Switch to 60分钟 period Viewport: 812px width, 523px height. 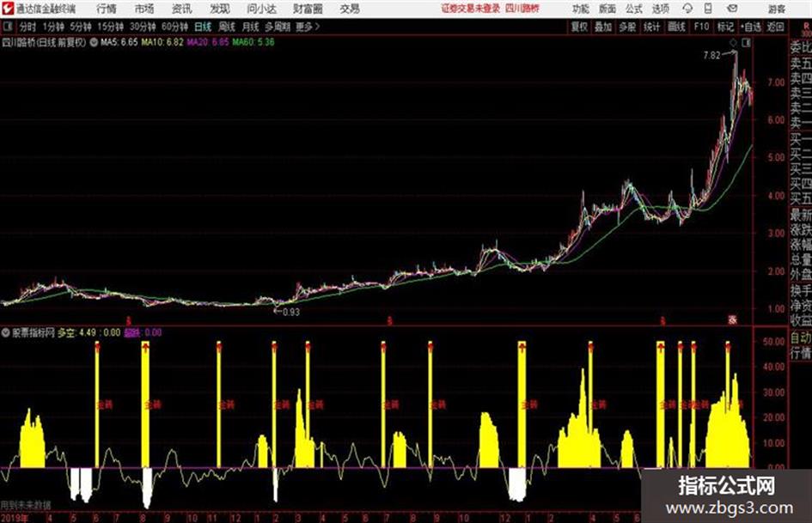pyautogui.click(x=174, y=27)
